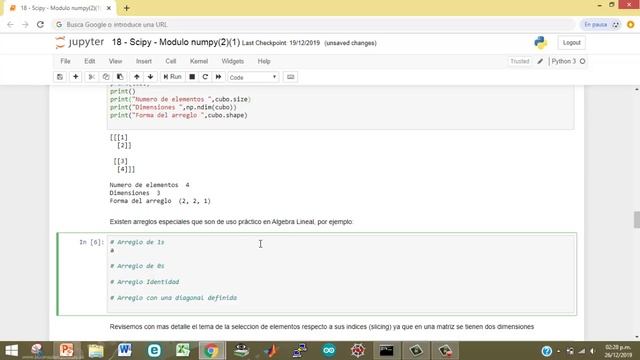
Task: Click the pencil edit mode icon
Action: [540, 61]
